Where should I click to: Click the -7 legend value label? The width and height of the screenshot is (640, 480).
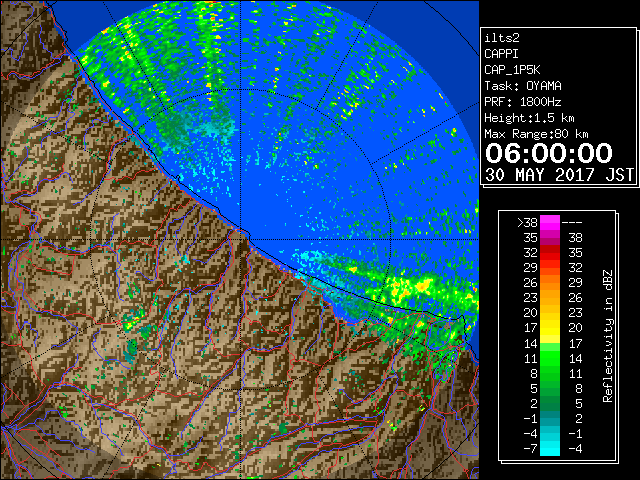pyautogui.click(x=530, y=449)
